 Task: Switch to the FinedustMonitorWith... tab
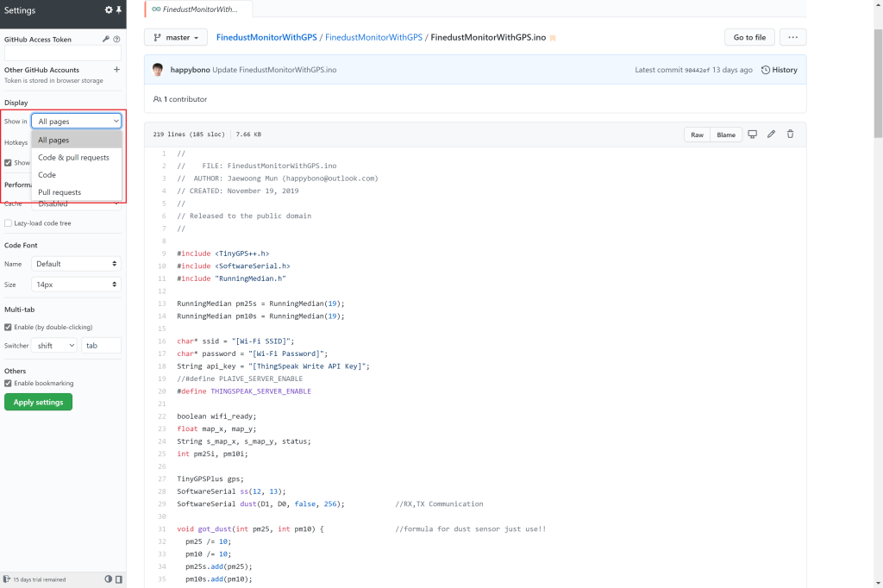[x=198, y=9]
